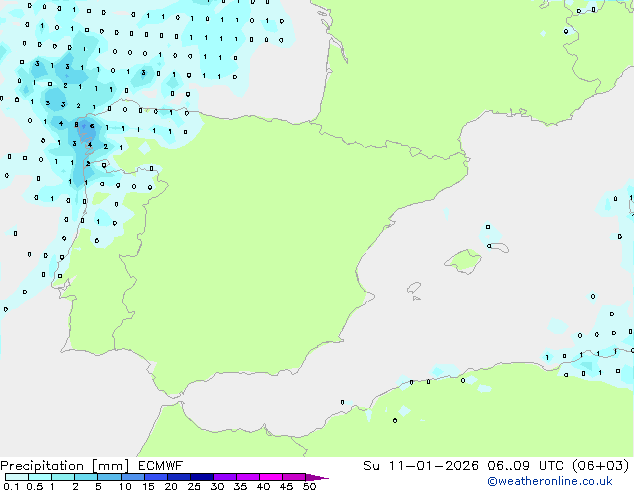Select the 35–40 mm legend color swatch

(248, 477)
